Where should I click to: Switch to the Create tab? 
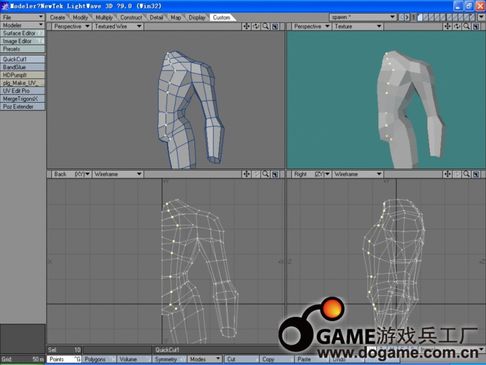[x=58, y=17]
